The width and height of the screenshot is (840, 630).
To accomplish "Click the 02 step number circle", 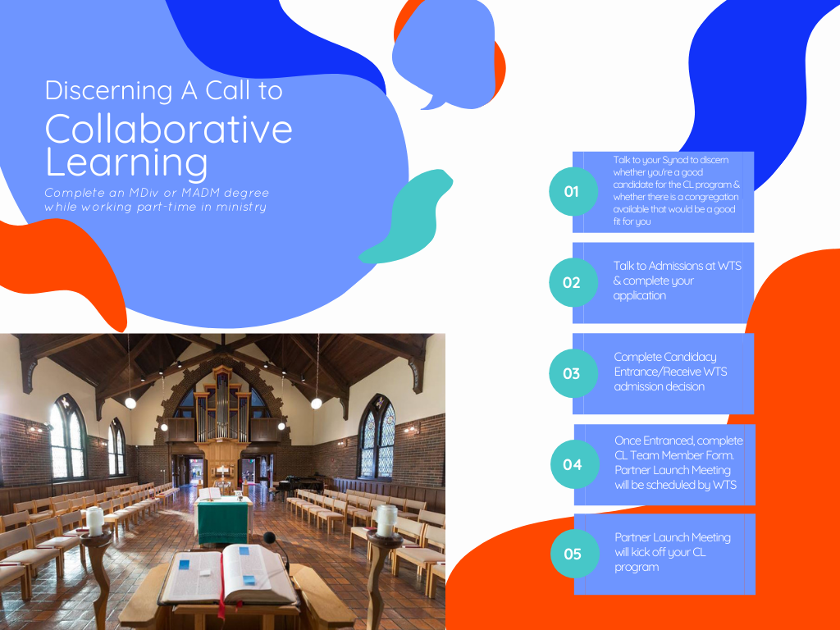I will pyautogui.click(x=573, y=282).
